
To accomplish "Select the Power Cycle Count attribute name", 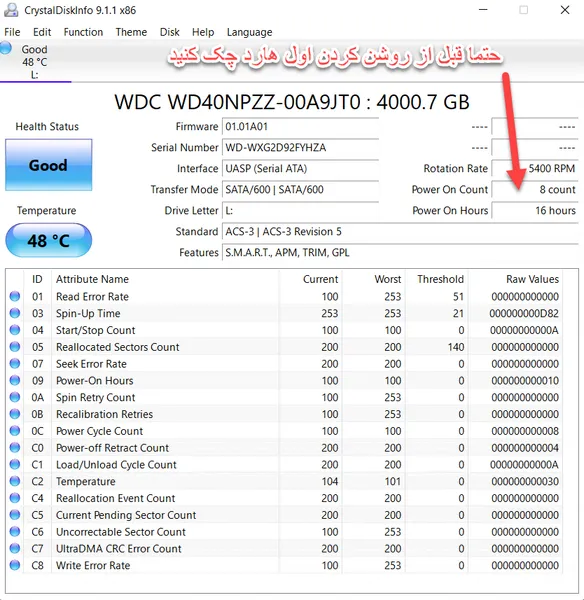I will point(99,431).
